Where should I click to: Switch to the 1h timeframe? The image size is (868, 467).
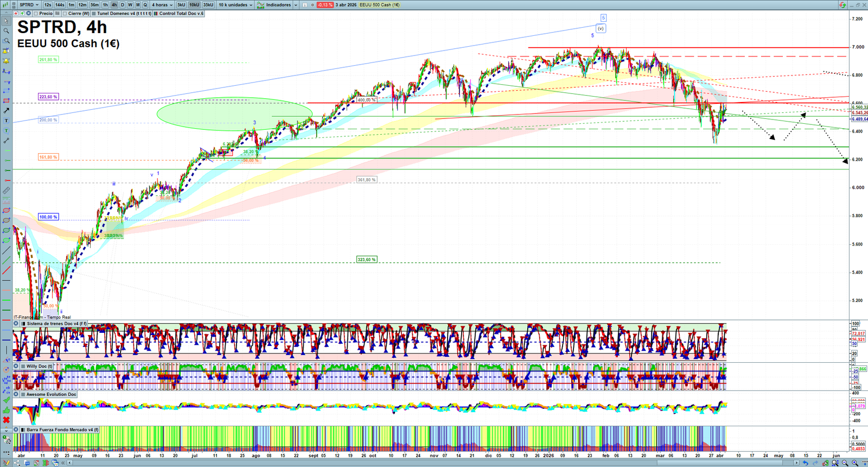tap(105, 5)
